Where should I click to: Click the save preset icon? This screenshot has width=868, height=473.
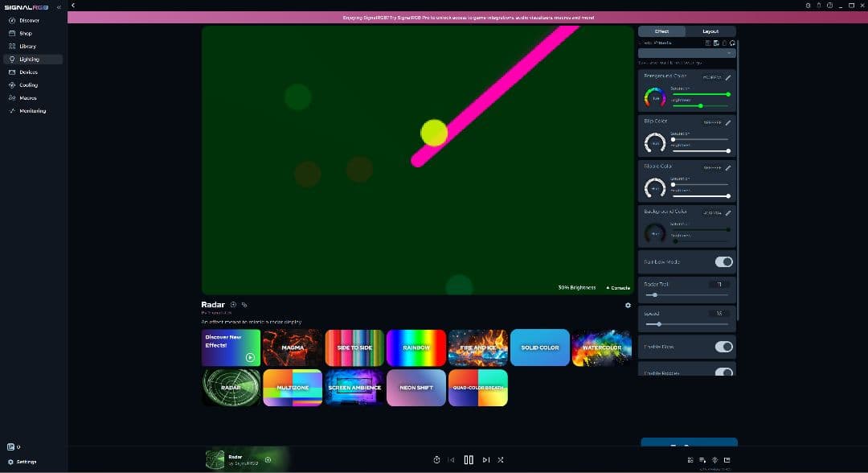point(715,43)
